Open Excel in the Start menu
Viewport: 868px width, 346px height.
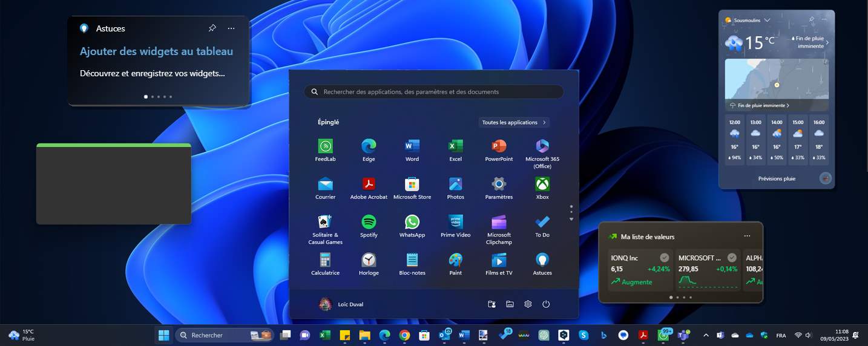[x=455, y=151]
